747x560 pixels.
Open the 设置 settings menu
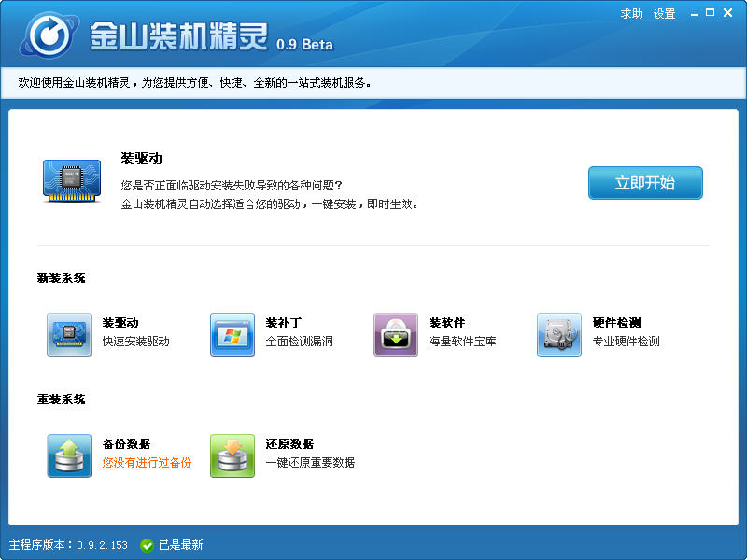coord(665,14)
